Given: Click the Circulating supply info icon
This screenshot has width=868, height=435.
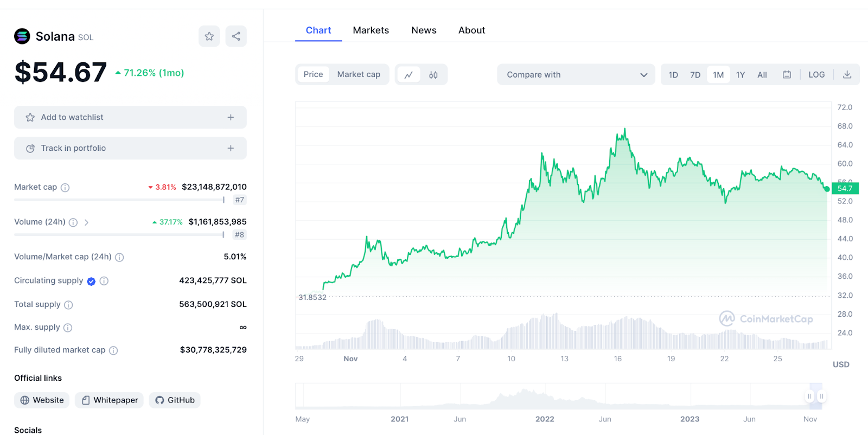Looking at the screenshot, I should click(104, 281).
